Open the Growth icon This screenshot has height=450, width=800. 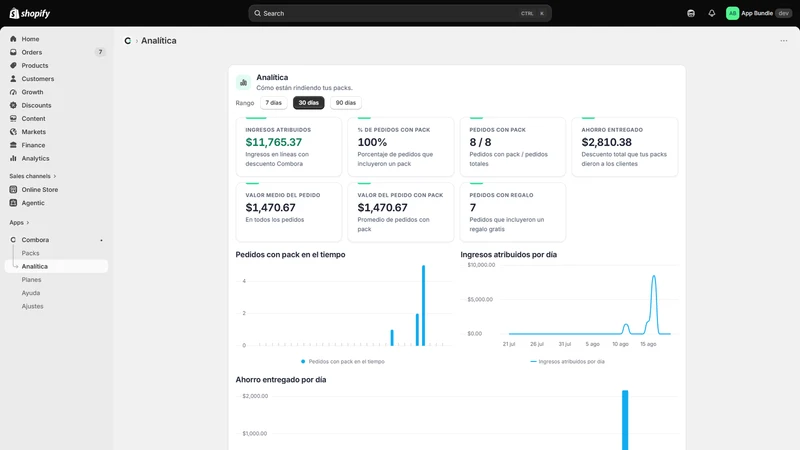(x=13, y=92)
